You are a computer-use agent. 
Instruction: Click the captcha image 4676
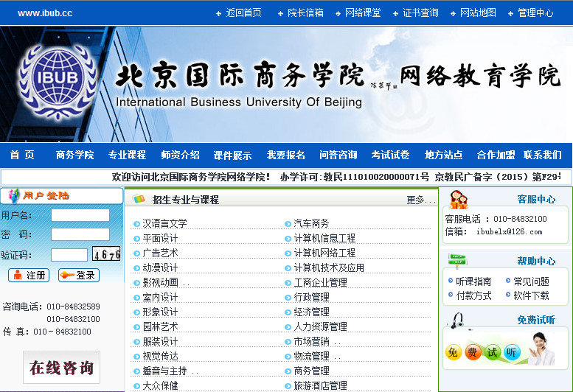click(x=106, y=253)
